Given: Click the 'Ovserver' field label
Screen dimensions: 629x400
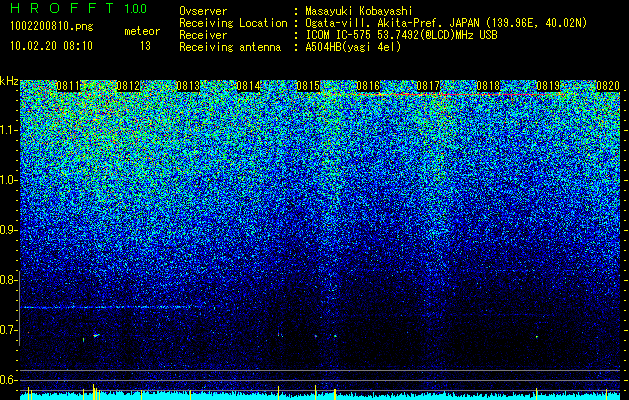Looking at the screenshot, I should (x=203, y=11).
